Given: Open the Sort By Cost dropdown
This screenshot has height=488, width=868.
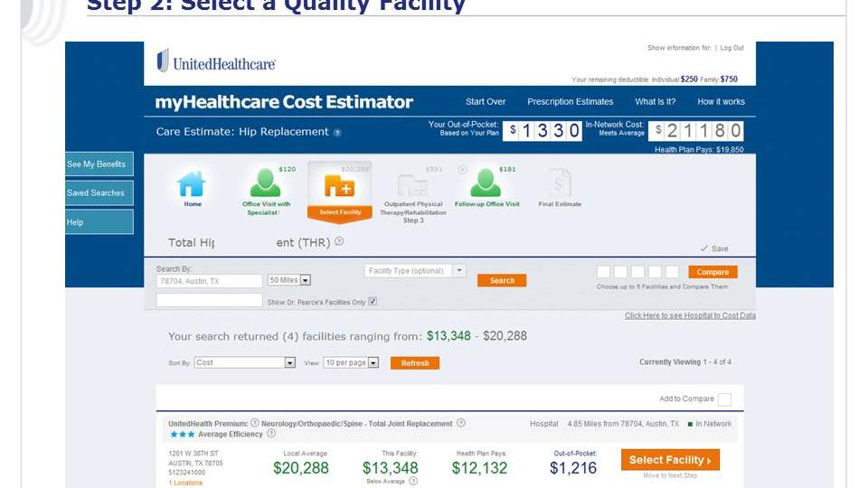Looking at the screenshot, I should (245, 362).
